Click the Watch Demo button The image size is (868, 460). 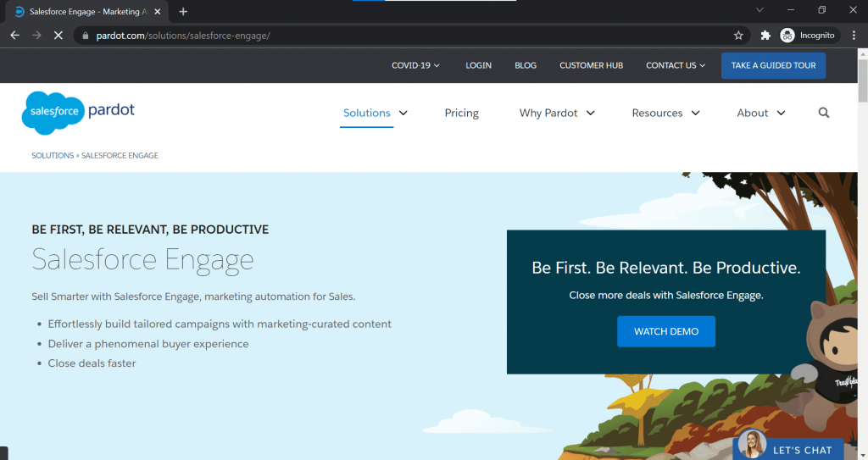coord(666,331)
